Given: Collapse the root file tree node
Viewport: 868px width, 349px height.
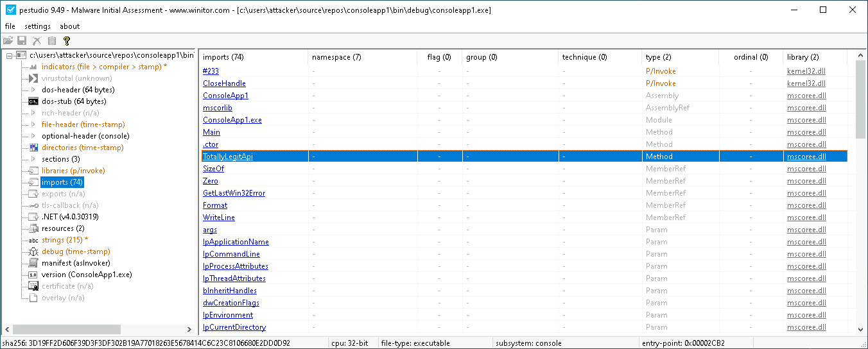Looking at the screenshot, I should click(x=9, y=56).
